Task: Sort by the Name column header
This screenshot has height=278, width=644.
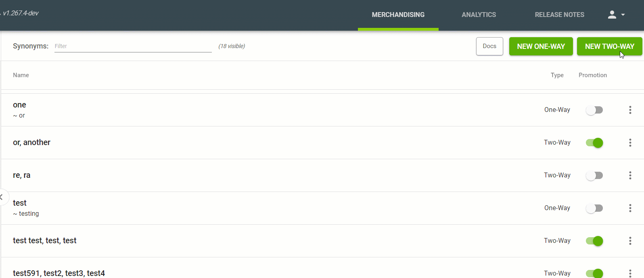Action: click(x=21, y=75)
